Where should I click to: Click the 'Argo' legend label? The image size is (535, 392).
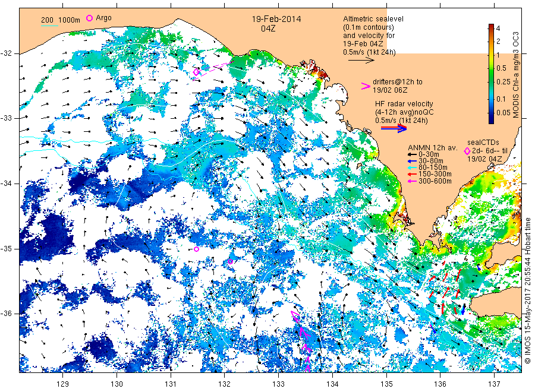pos(103,18)
